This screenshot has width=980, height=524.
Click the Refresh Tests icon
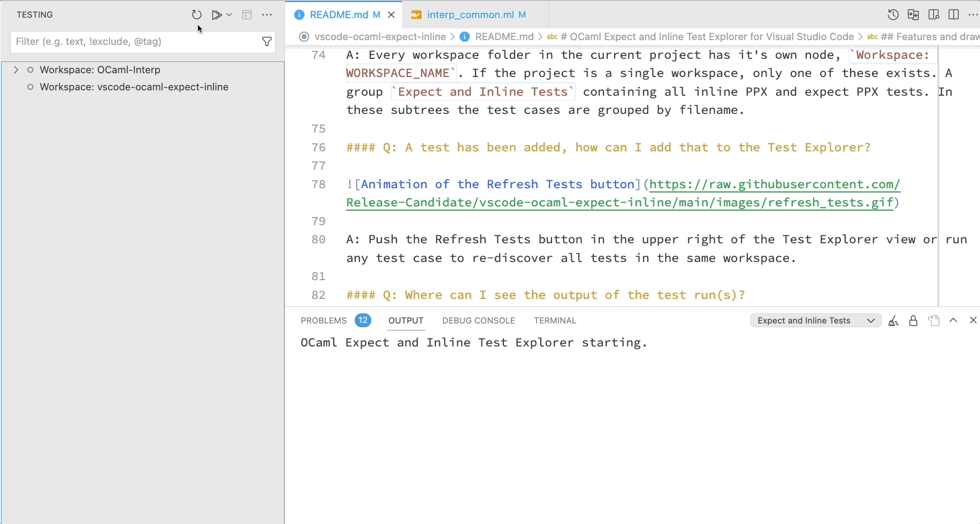point(196,15)
